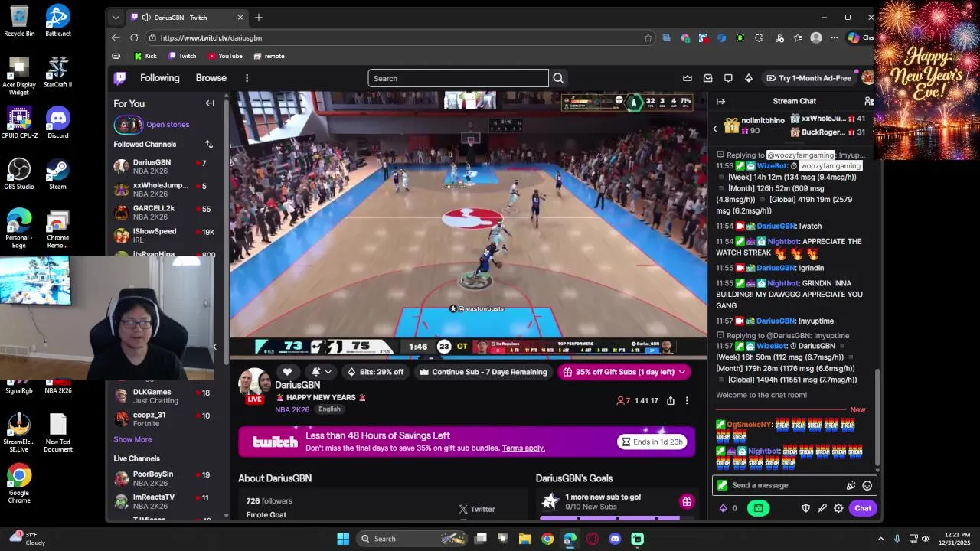Show hidden system tray icons
This screenshot has height=551, width=980.
[x=880, y=539]
